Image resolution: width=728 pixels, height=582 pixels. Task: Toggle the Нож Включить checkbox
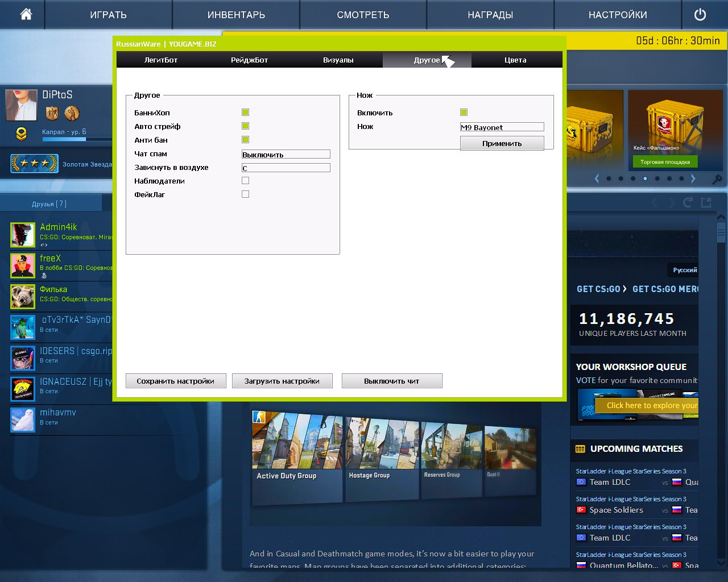[464, 113]
